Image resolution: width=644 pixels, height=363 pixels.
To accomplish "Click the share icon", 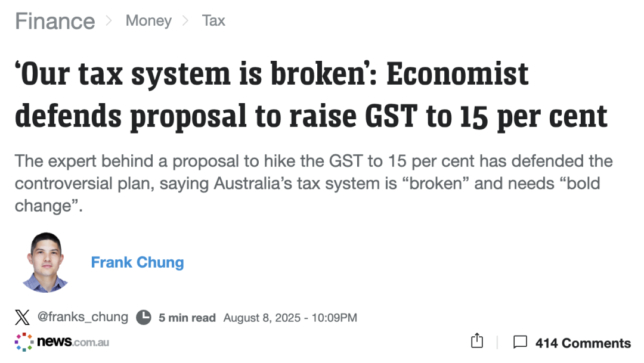I will click(x=476, y=341).
